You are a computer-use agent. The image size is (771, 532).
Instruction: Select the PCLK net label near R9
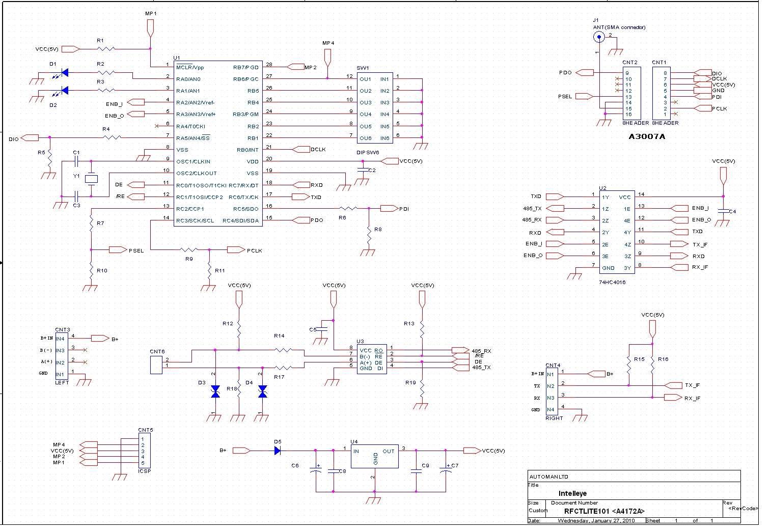coord(254,250)
